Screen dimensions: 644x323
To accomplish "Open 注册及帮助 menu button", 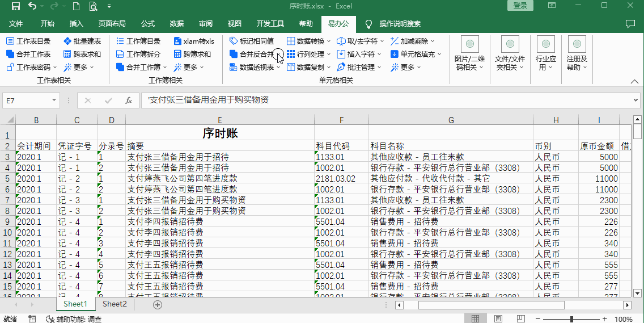I will (x=577, y=53).
